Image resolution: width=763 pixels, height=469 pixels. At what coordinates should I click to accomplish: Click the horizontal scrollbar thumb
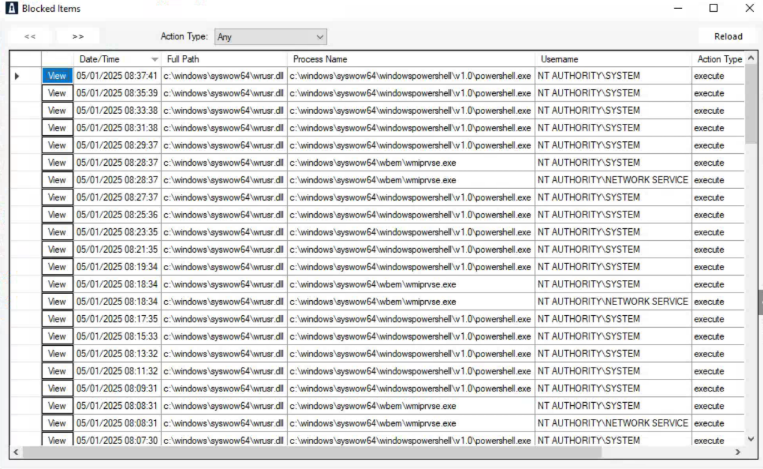pos(312,452)
